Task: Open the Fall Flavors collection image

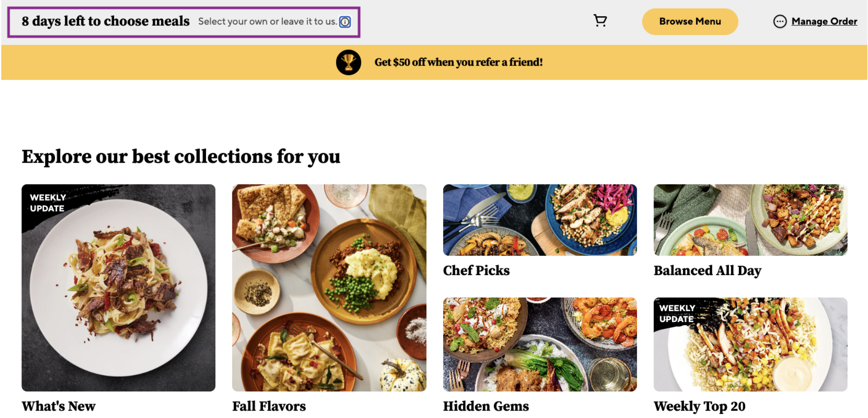Action: 329,287
